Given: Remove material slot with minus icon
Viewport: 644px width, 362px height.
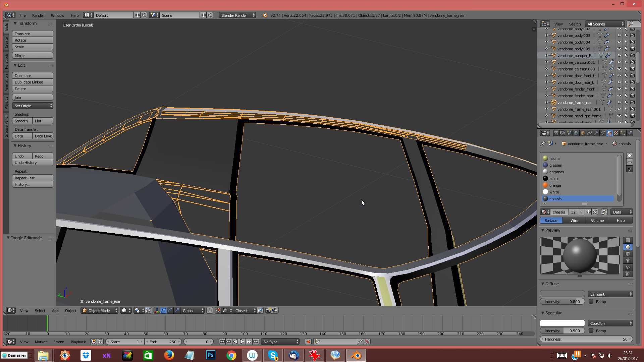Looking at the screenshot, I should click(x=630, y=162).
